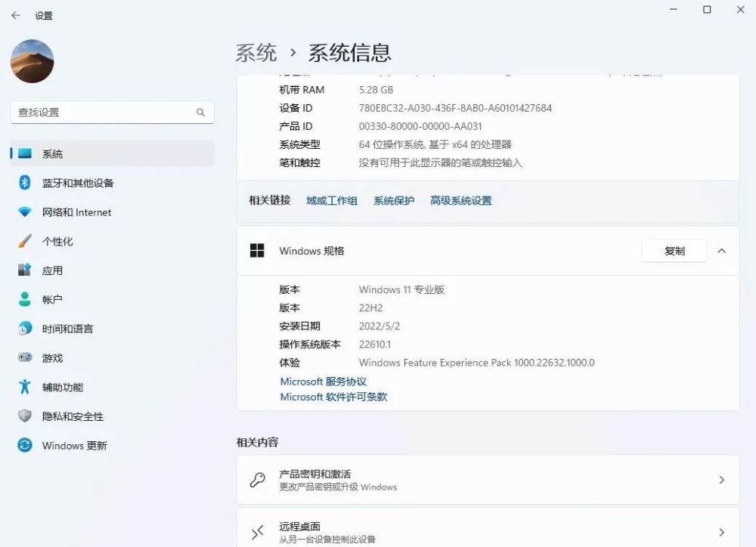Click the gamepad icon for 游戏
This screenshot has height=547, width=756.
tap(25, 358)
